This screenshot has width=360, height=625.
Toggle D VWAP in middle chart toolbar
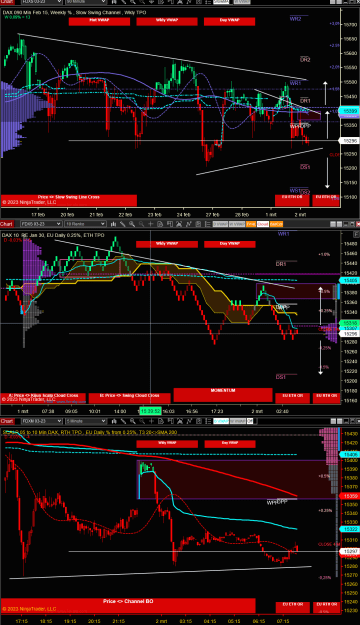220,224
